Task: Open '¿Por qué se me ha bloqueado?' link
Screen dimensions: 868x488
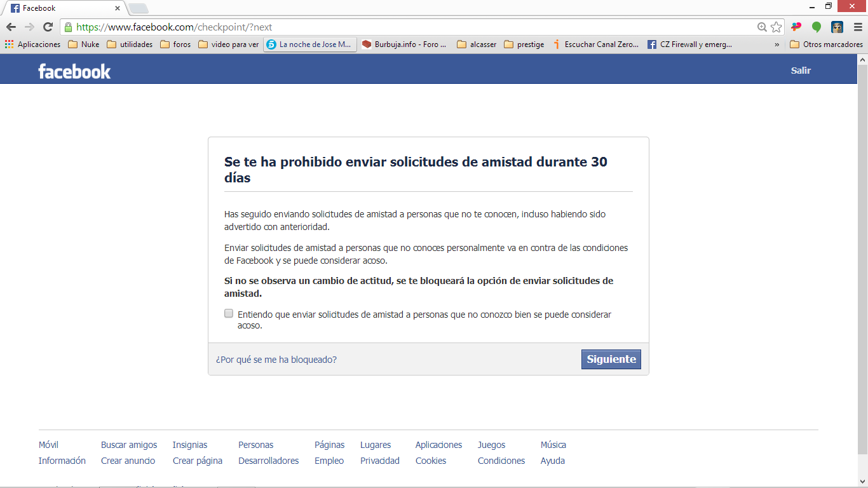Action: pos(276,360)
